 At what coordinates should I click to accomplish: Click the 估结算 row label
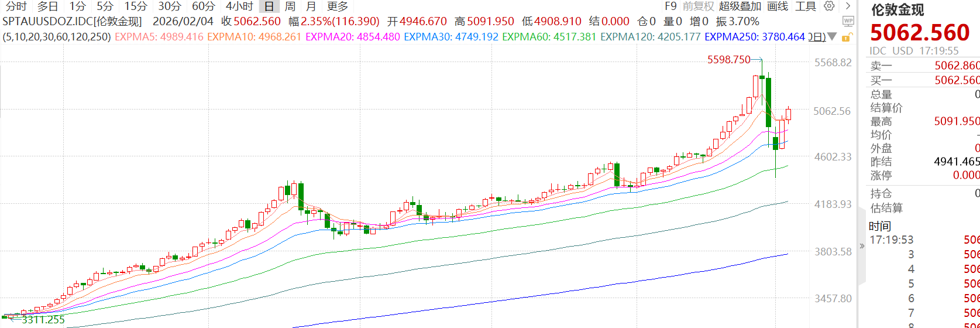click(886, 208)
